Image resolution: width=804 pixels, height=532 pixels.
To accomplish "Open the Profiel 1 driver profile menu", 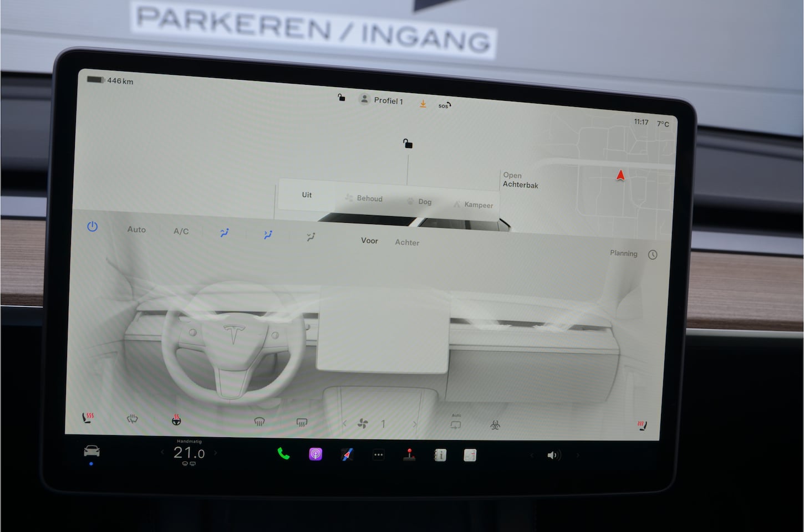I will [x=381, y=100].
